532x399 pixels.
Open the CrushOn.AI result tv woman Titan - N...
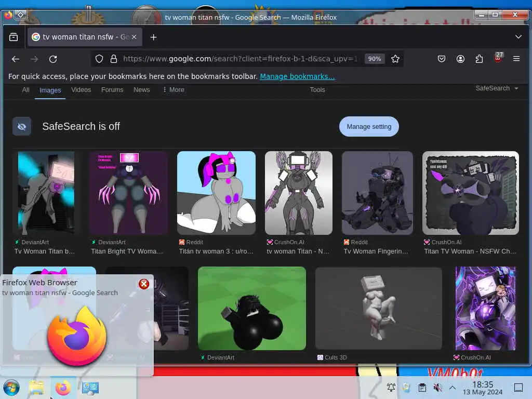(298, 251)
